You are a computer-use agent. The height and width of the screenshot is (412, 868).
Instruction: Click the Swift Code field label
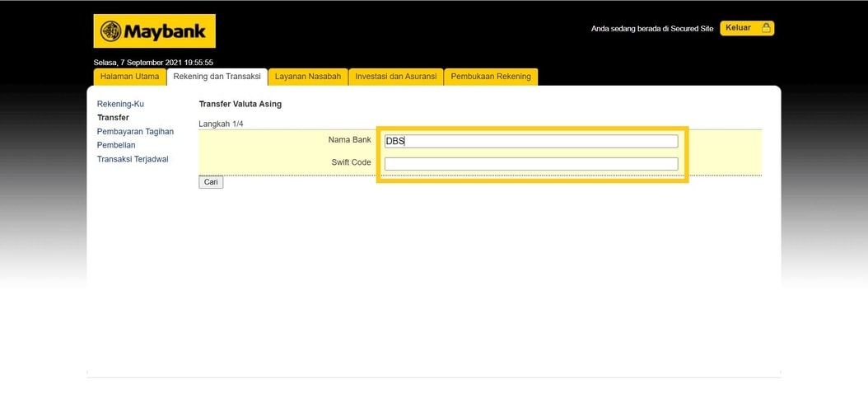(x=351, y=162)
